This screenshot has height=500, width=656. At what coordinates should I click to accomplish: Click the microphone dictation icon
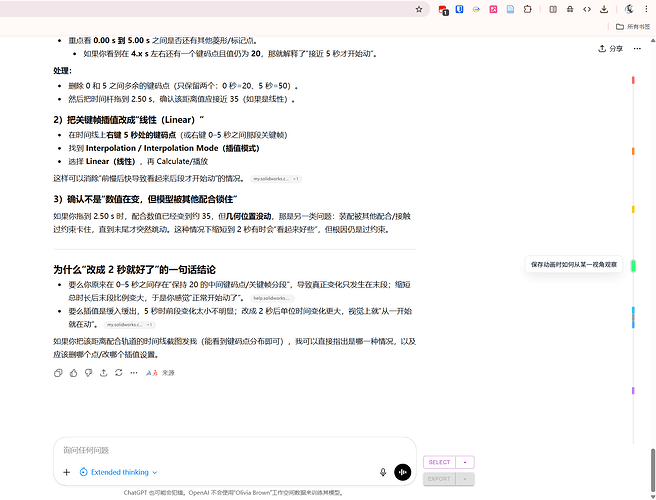(383, 472)
